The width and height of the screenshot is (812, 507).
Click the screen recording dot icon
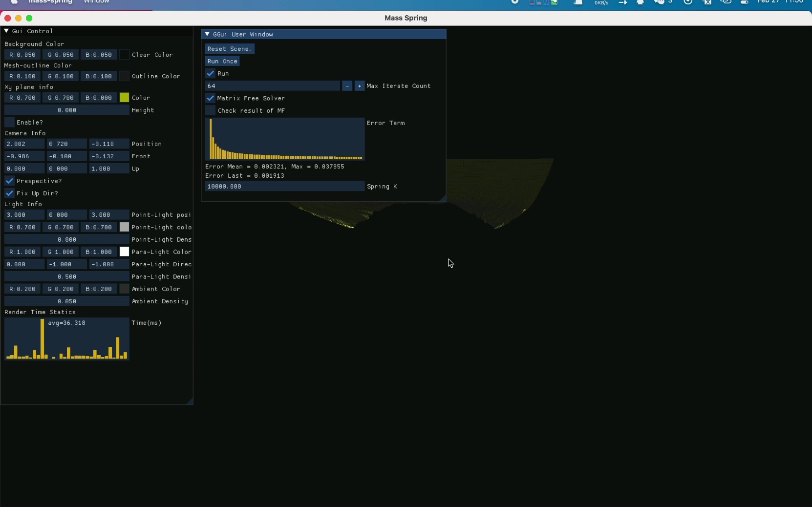click(515, 2)
